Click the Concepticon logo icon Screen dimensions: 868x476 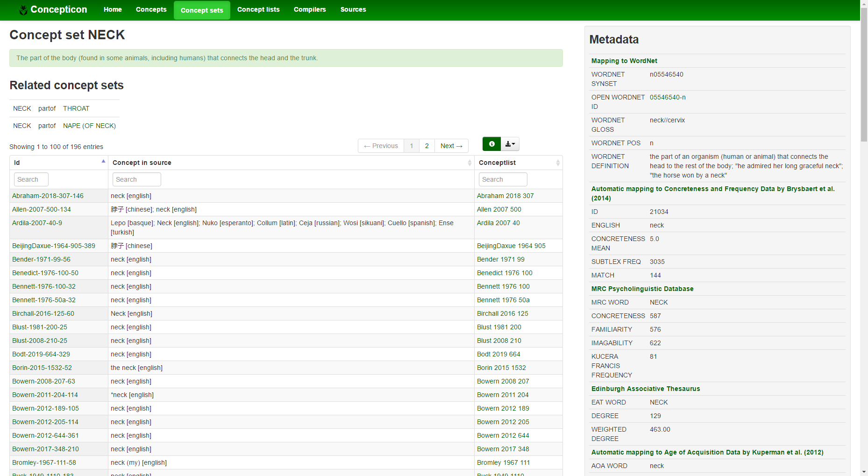pyautogui.click(x=23, y=10)
